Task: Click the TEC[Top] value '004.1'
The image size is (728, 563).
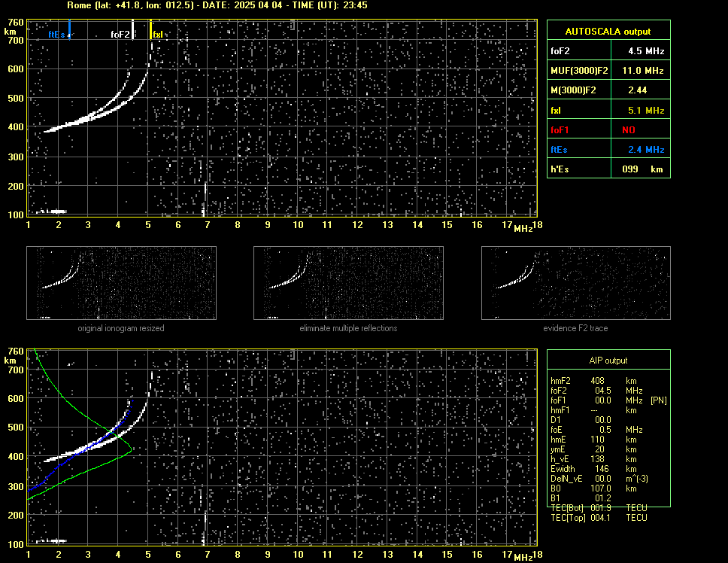Action: point(600,518)
